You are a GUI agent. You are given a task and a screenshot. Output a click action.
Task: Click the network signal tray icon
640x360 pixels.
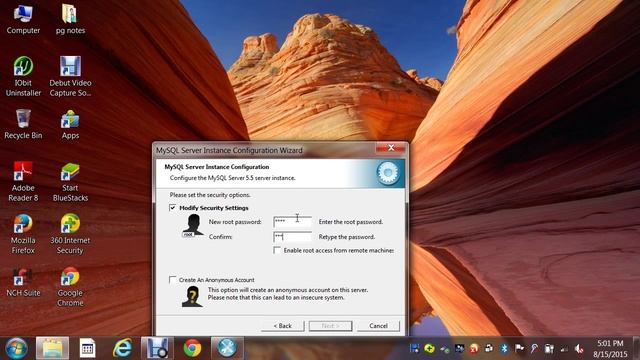564,349
